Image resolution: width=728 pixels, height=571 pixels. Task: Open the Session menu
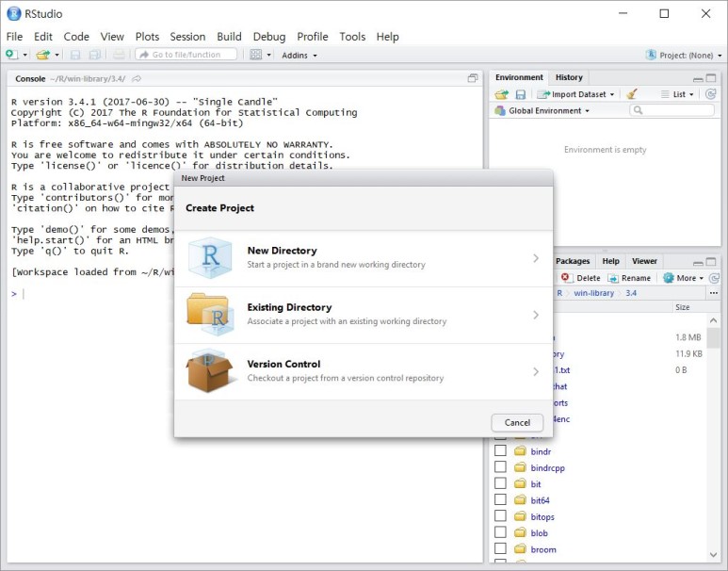[x=187, y=37]
